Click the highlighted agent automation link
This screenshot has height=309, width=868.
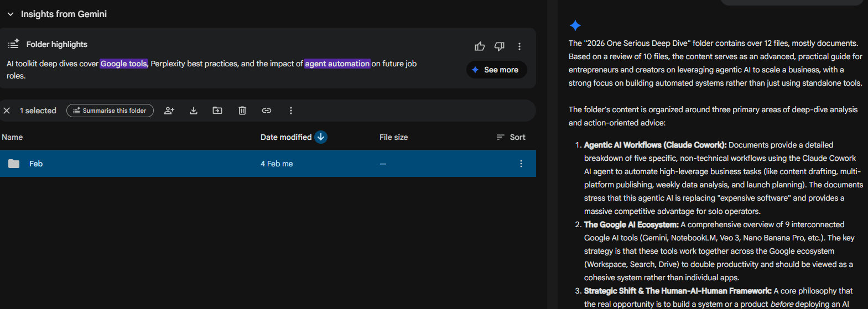pos(337,64)
